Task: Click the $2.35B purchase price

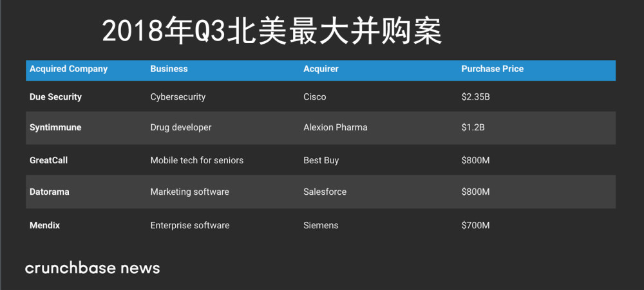Action: click(476, 97)
